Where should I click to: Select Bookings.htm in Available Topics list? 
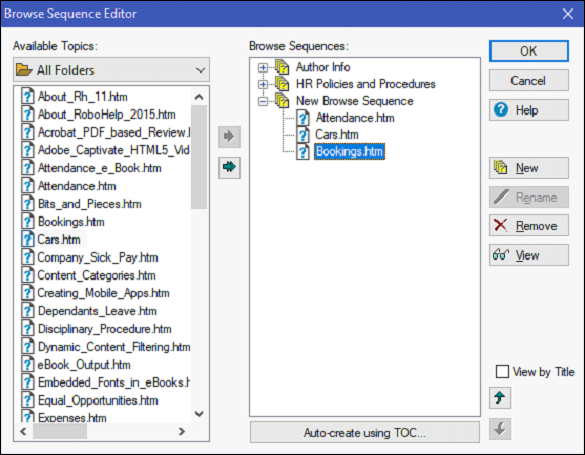[x=71, y=222]
